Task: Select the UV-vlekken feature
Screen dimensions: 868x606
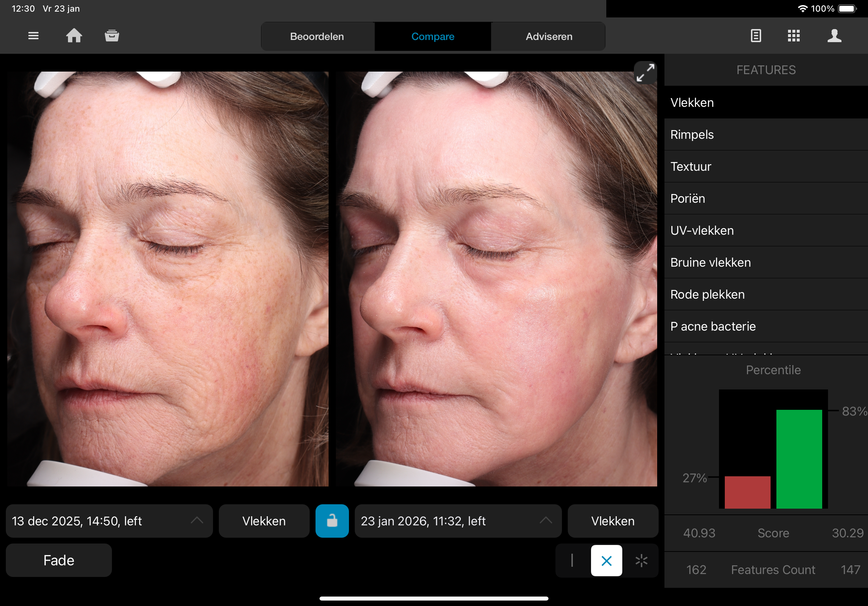Action: [766, 230]
